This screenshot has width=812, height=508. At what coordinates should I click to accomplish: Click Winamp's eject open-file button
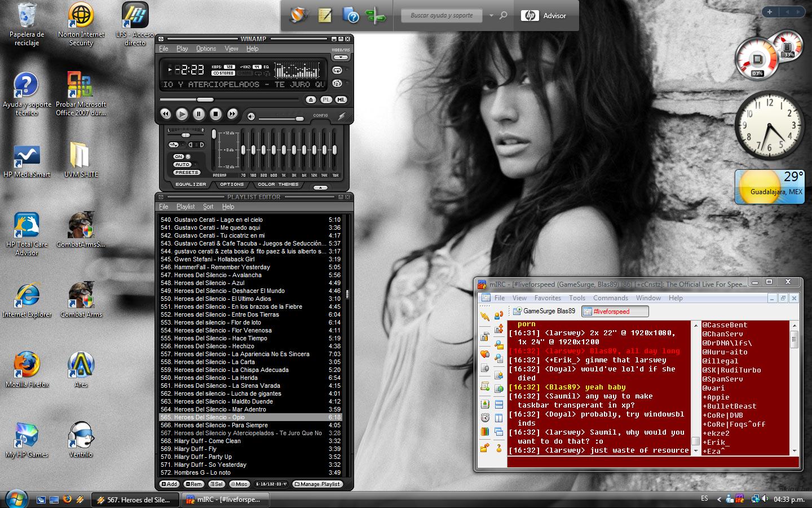pos(311,99)
